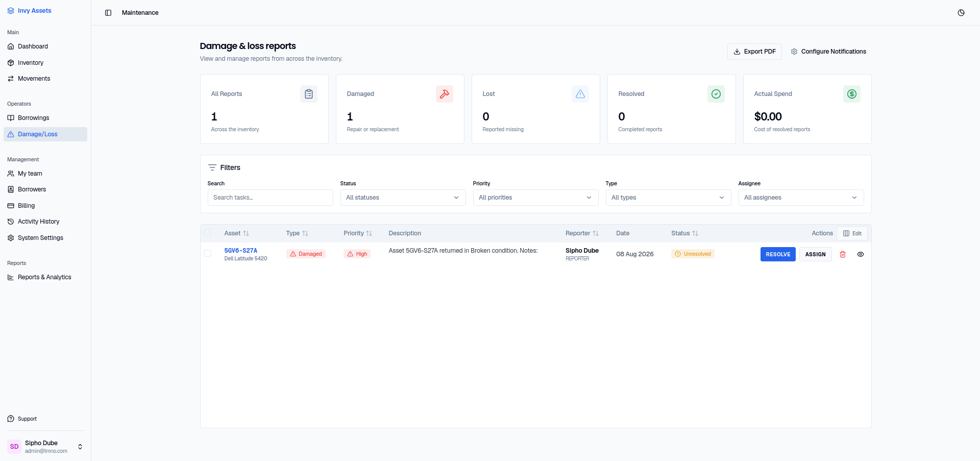Open System Settings in the sidebar

point(45,238)
